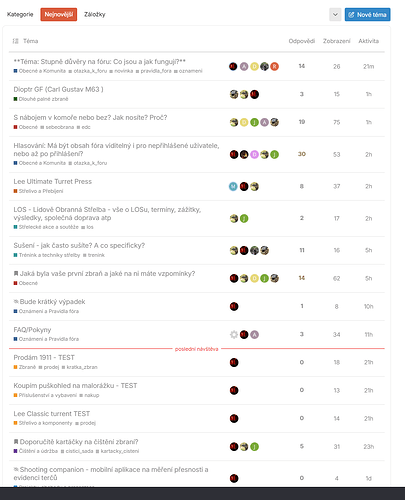Screen dimensions: 405x500
Task: Select the Nejnovější tab
Action: 59,15
